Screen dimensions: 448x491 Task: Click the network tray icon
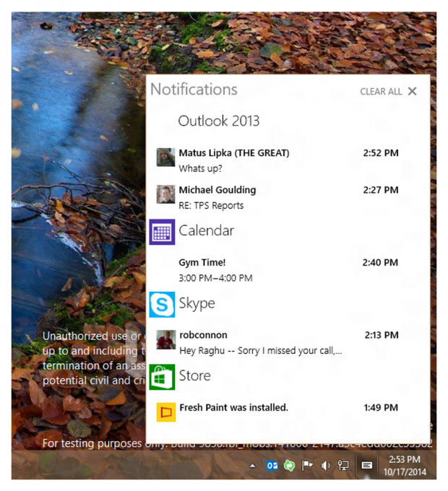(343, 466)
